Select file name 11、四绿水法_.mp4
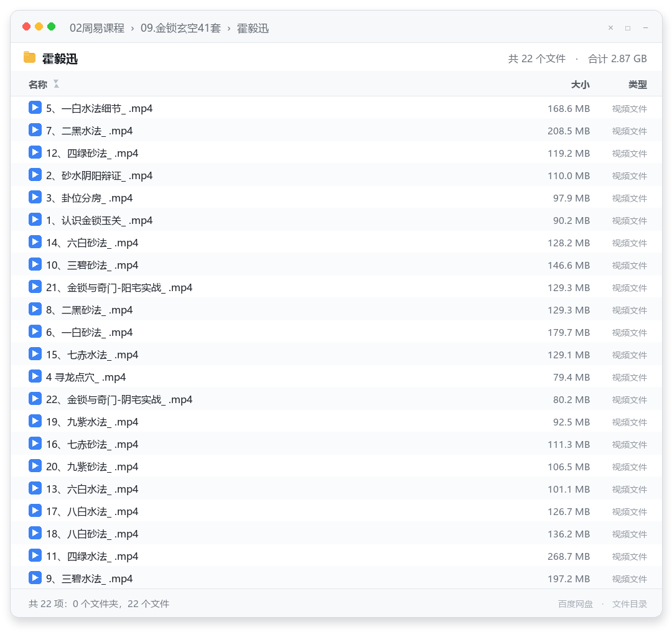Image resolution: width=672 pixels, height=632 pixels. [x=92, y=557]
